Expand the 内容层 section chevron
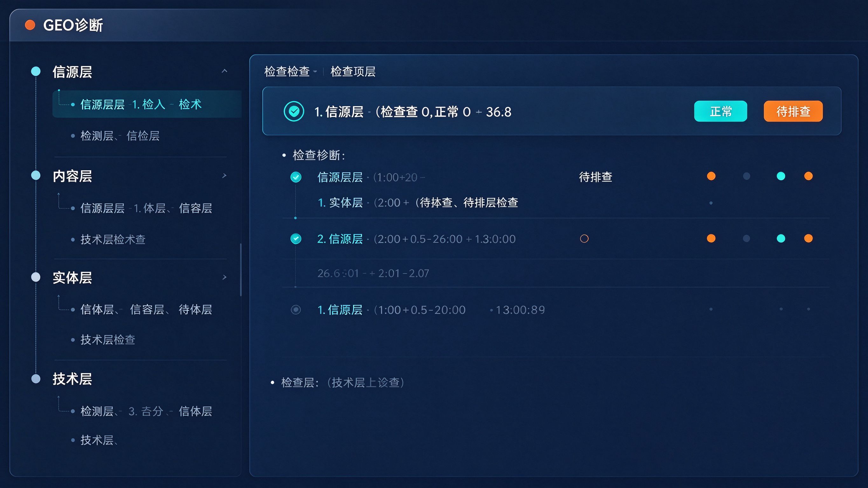868x488 pixels. coord(224,175)
